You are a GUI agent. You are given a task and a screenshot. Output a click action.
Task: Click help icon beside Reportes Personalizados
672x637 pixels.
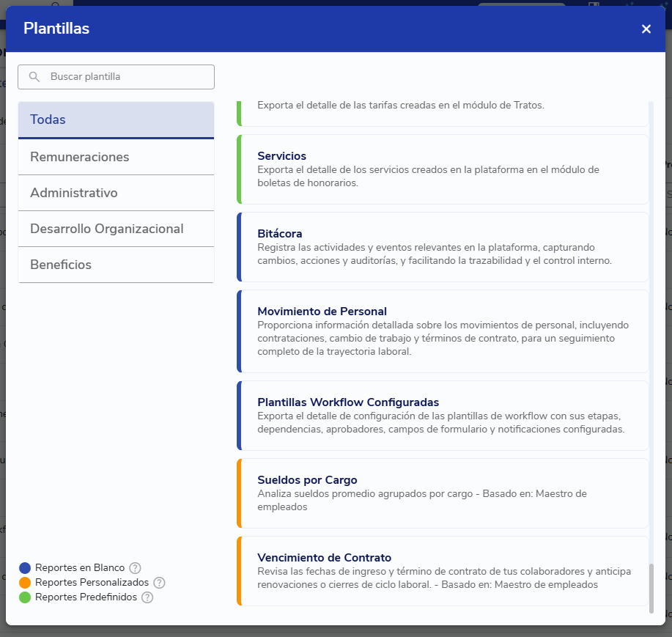click(x=159, y=583)
